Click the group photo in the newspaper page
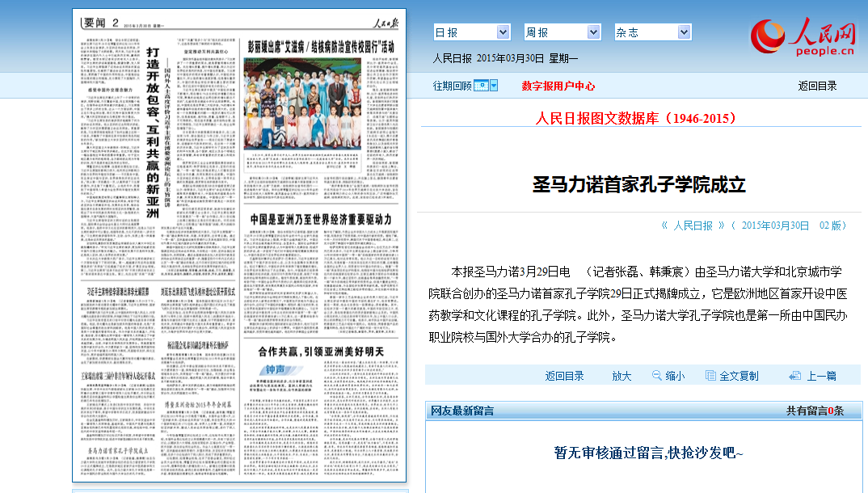This screenshot has height=493, width=868. (302, 104)
